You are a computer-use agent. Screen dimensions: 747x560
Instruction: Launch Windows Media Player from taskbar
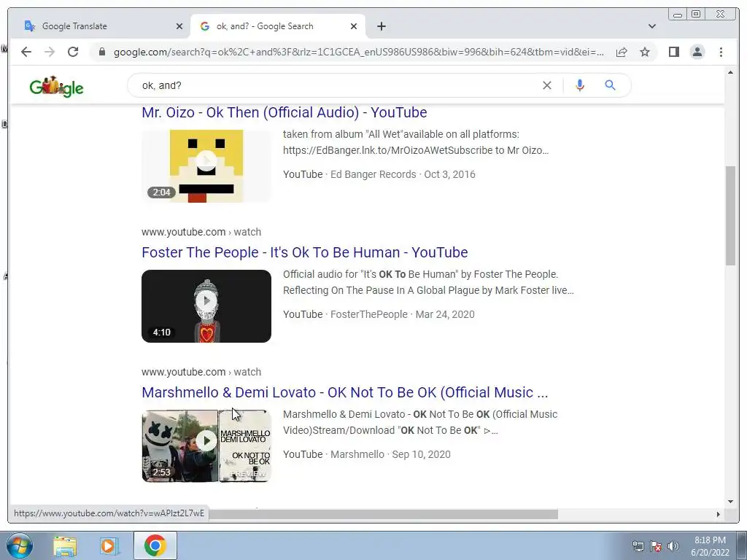(109, 545)
